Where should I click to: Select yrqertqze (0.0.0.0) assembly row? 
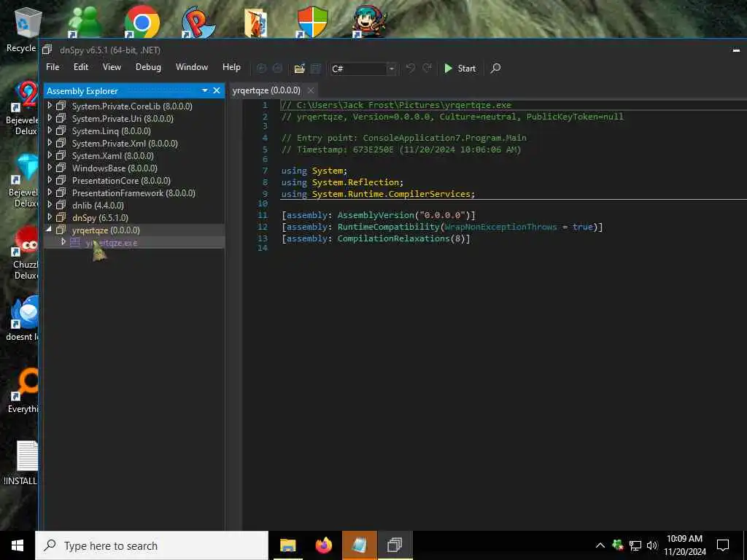[134, 230]
